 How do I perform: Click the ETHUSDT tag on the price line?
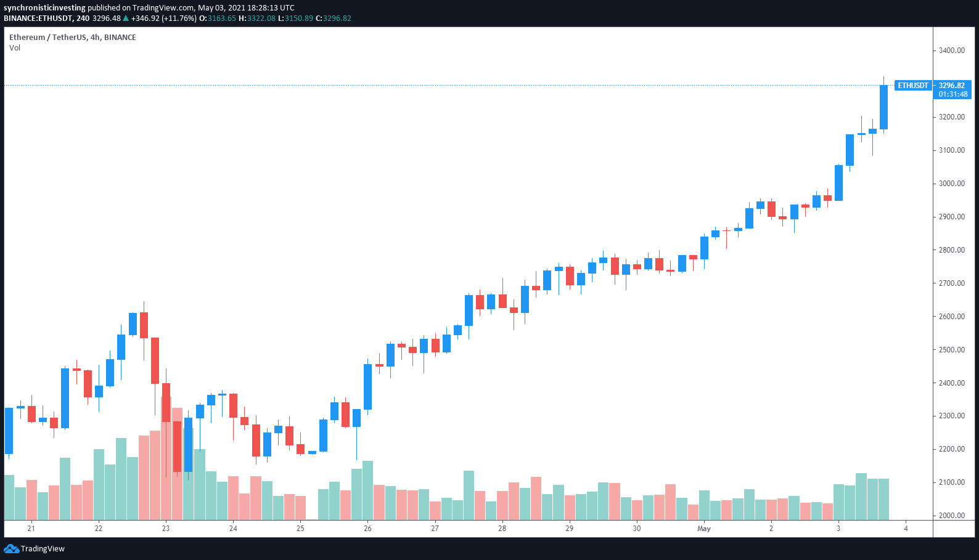[x=912, y=86]
